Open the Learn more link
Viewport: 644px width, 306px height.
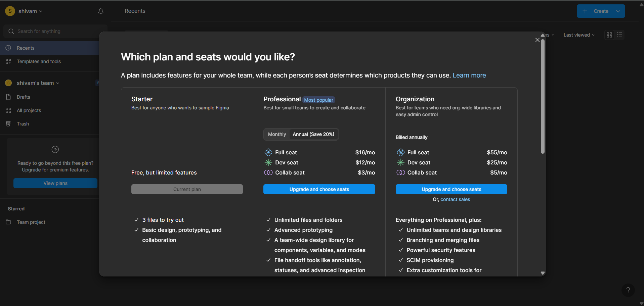[x=469, y=75]
